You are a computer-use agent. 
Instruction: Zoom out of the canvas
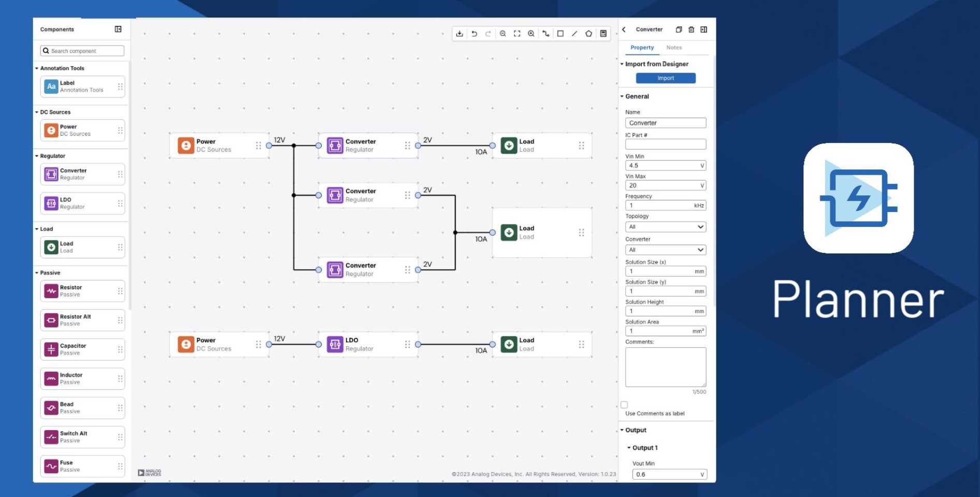coord(502,34)
